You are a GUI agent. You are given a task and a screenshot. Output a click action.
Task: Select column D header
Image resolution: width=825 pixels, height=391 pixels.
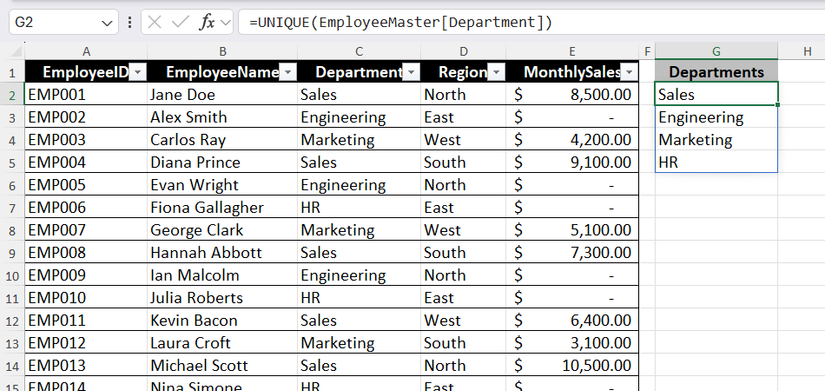point(463,51)
